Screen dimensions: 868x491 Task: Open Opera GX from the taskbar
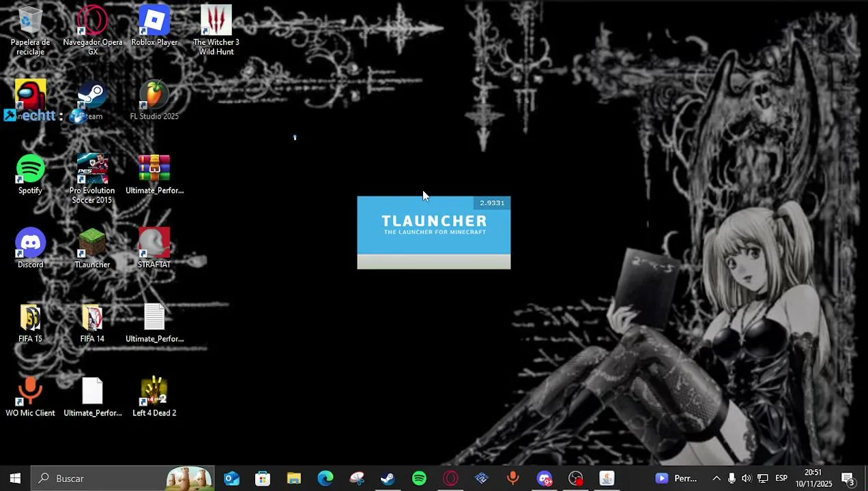[x=450, y=479]
